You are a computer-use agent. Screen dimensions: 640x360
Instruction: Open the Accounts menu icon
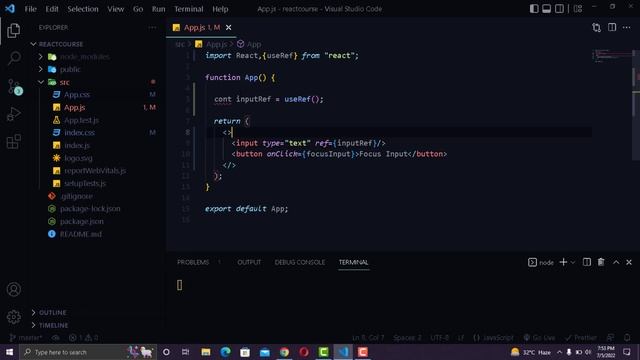click(x=13, y=289)
